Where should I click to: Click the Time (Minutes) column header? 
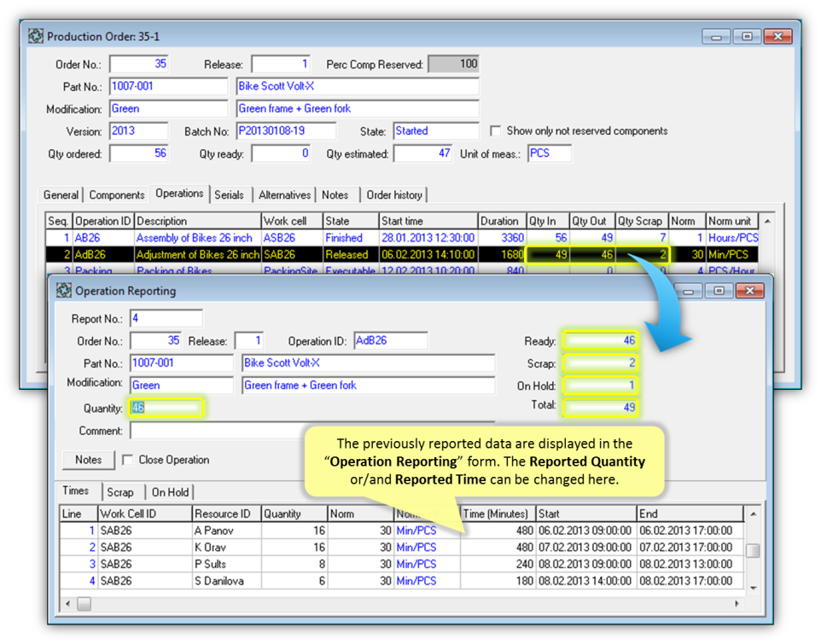498,513
